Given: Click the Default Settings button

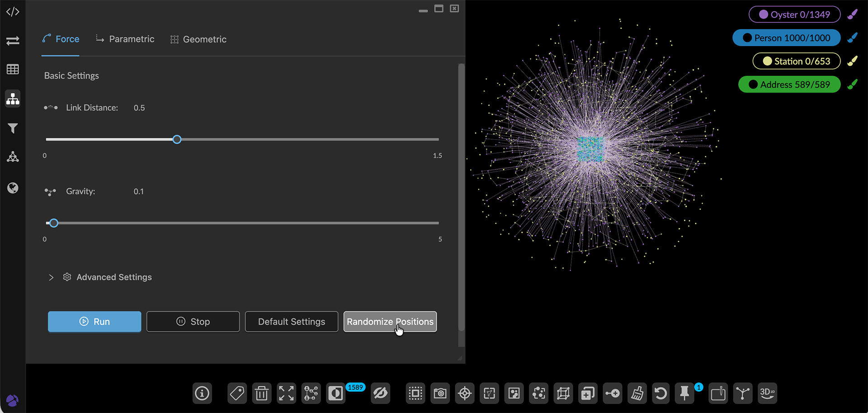Looking at the screenshot, I should pyautogui.click(x=292, y=322).
